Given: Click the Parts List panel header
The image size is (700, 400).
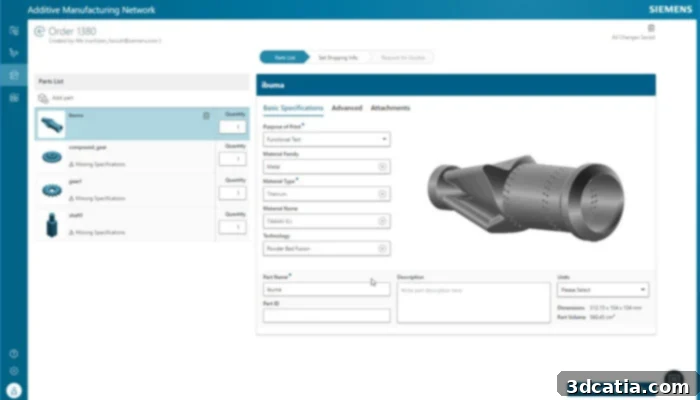Looking at the screenshot, I should tap(142, 82).
